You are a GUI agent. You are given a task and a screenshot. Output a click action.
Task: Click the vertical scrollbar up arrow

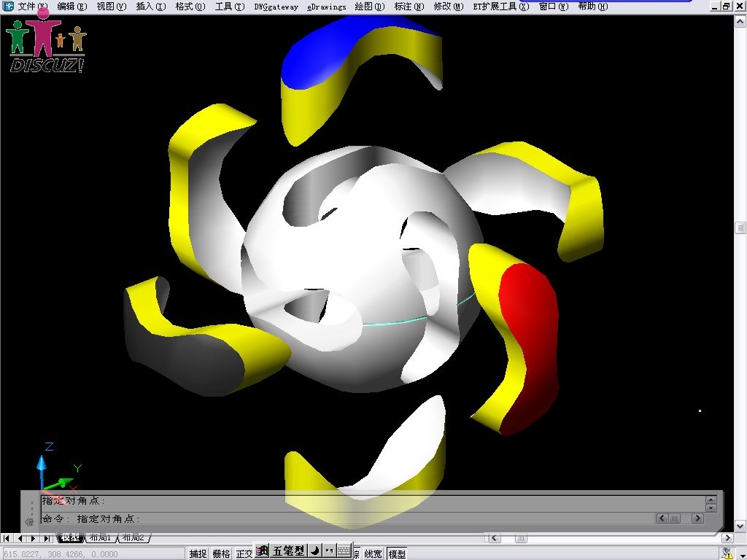pos(740,21)
